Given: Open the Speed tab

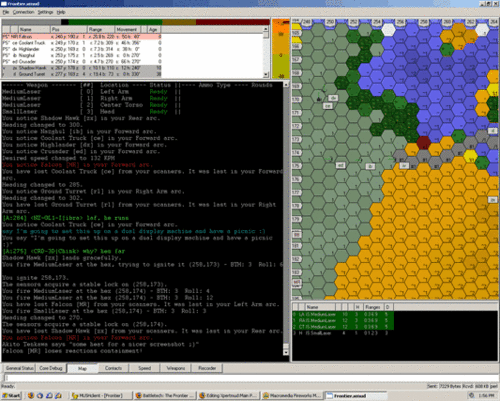Looking at the screenshot, I should point(144,368).
